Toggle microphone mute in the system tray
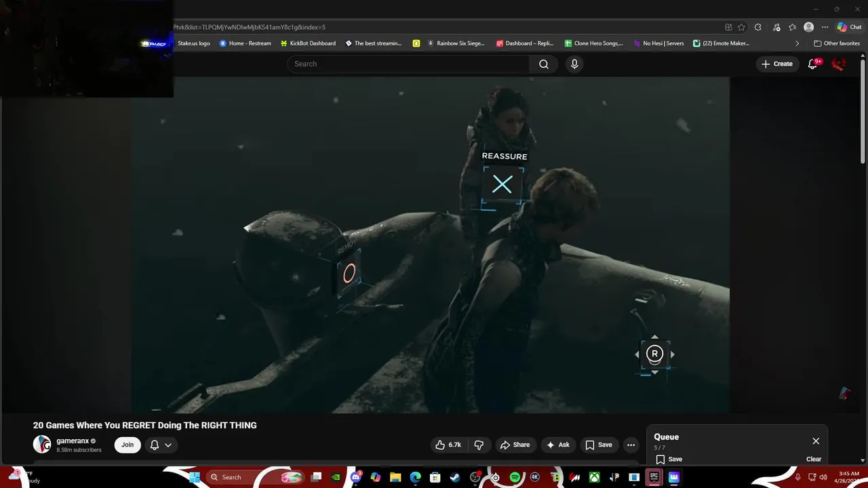868x488 pixels. tap(797, 477)
